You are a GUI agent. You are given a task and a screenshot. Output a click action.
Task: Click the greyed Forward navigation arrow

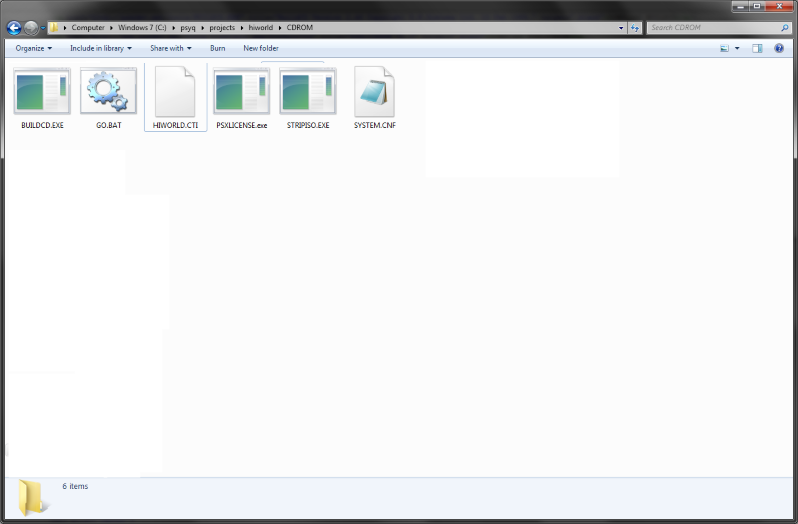31,28
